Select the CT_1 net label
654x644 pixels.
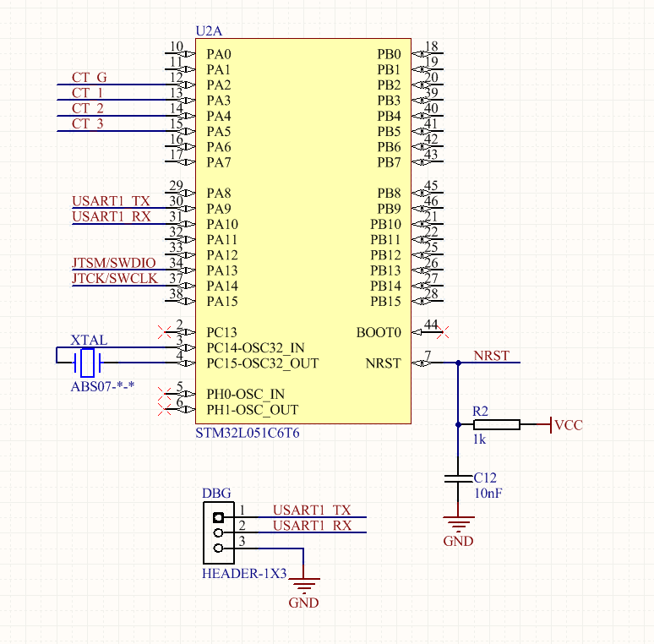pyautogui.click(x=87, y=93)
